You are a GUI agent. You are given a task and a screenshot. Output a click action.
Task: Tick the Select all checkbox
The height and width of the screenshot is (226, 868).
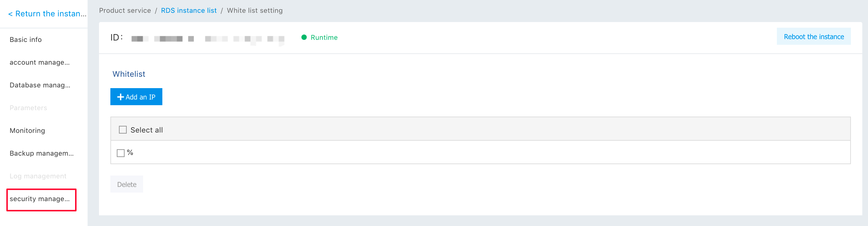click(123, 130)
